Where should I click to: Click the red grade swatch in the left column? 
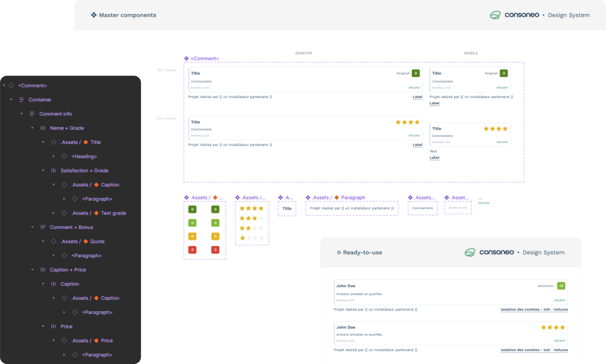point(192,250)
